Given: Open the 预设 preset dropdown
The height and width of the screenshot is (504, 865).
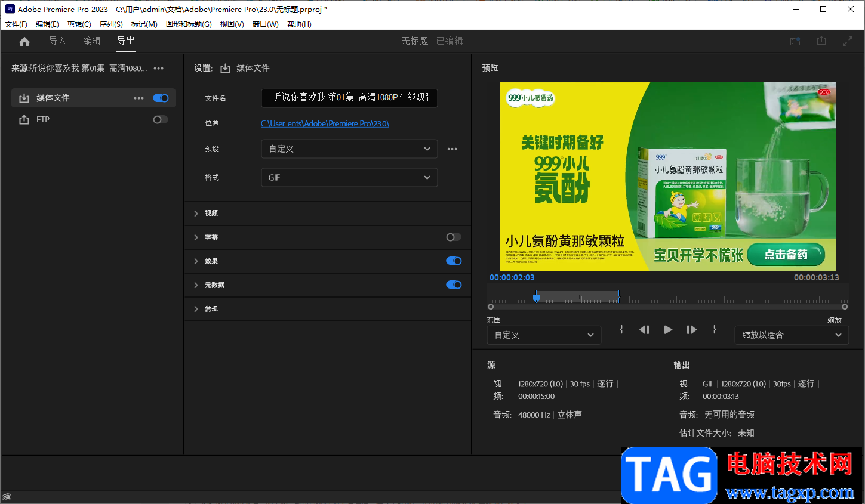Looking at the screenshot, I should coord(349,149).
